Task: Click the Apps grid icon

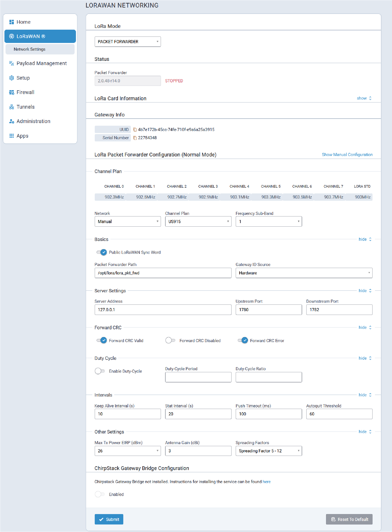Action: coord(11,136)
